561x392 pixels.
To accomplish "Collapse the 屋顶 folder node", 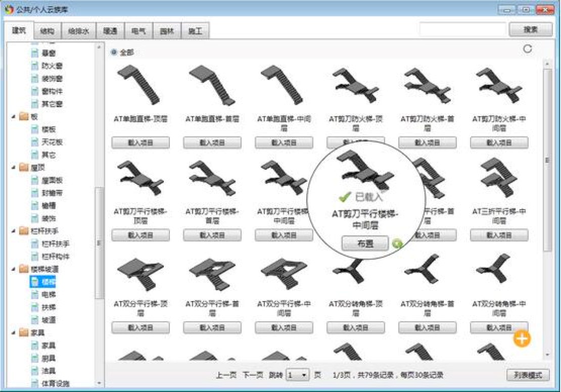I will (x=13, y=168).
